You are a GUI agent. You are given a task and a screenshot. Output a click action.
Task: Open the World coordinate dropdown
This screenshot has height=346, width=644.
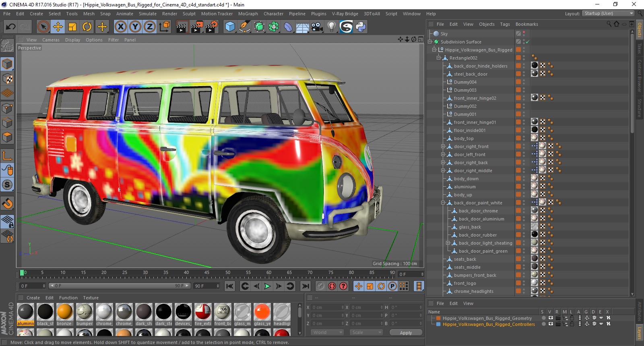327,332
